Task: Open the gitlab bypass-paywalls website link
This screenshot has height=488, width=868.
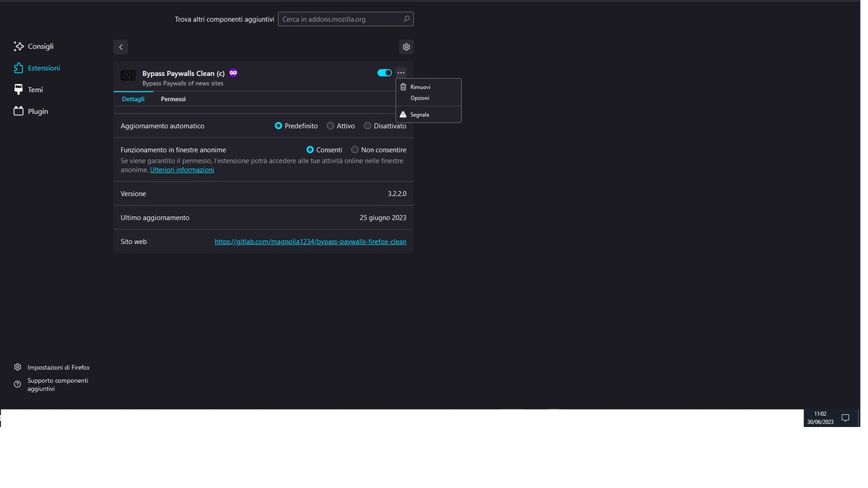Action: click(x=311, y=241)
